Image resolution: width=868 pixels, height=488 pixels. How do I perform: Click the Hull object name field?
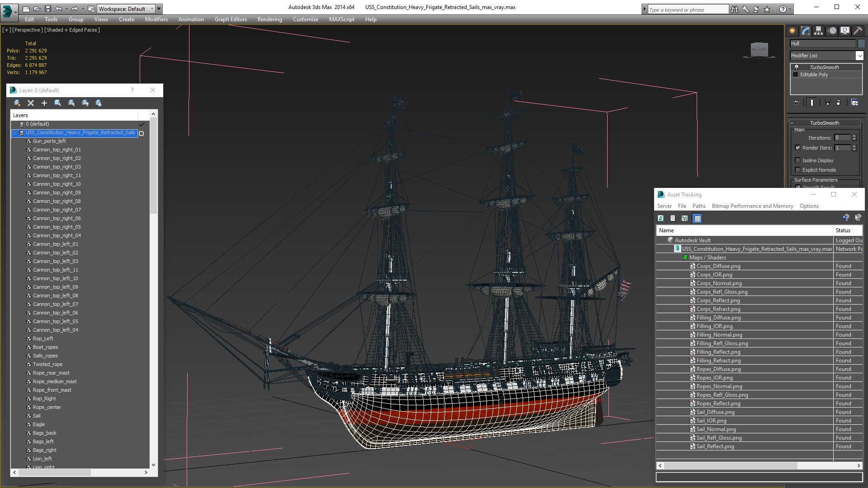[823, 43]
